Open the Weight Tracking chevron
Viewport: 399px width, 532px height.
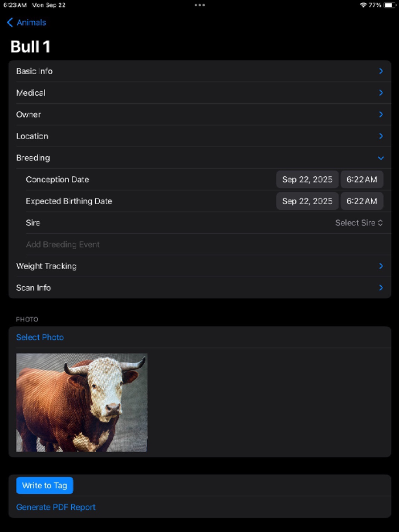coord(381,266)
